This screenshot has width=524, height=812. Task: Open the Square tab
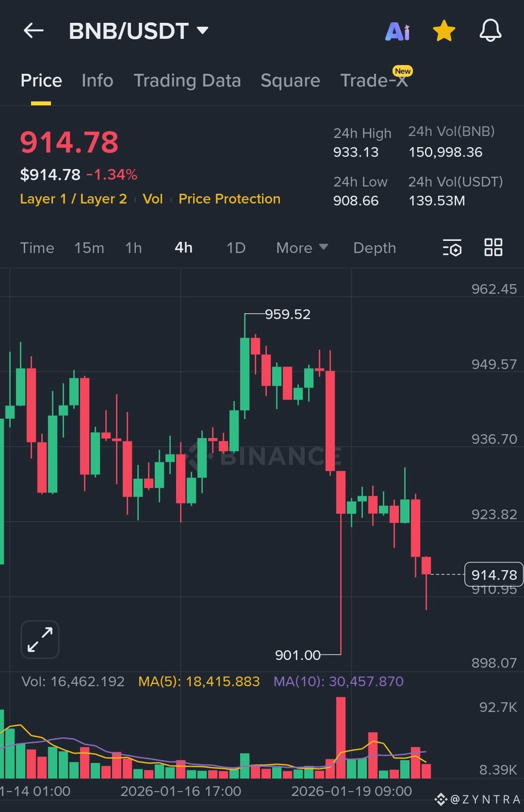pos(290,80)
